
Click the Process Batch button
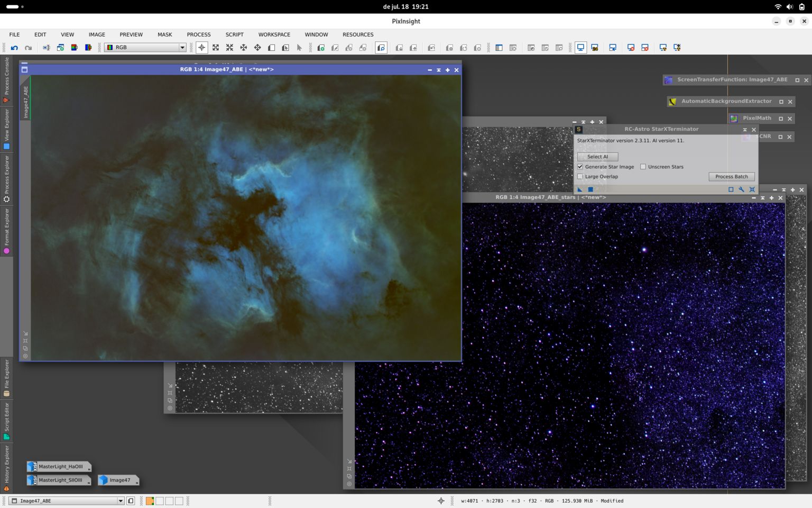[x=732, y=177]
